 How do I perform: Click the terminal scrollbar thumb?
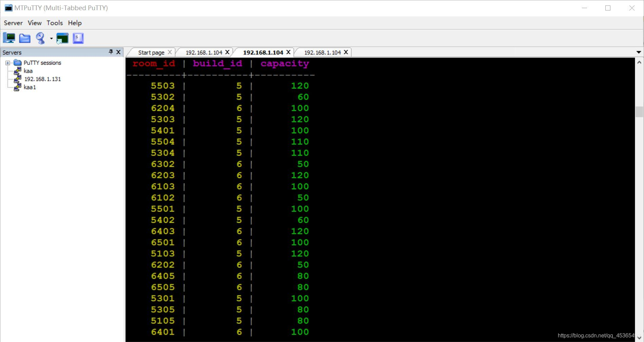(x=639, y=112)
